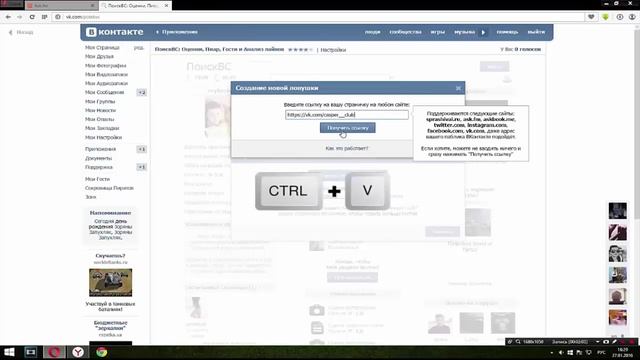The image size is (640, 360).
Task: Open Мои Группы in sidebar
Action: [x=100, y=102]
